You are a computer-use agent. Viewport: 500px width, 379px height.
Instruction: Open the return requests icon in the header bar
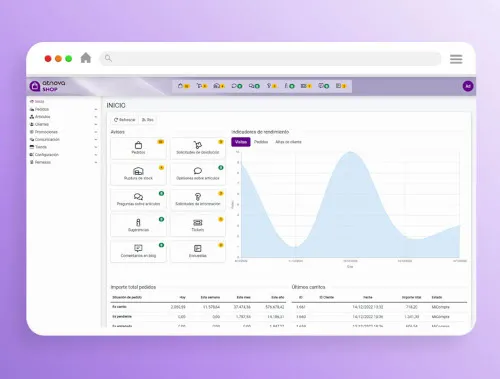coord(202,86)
